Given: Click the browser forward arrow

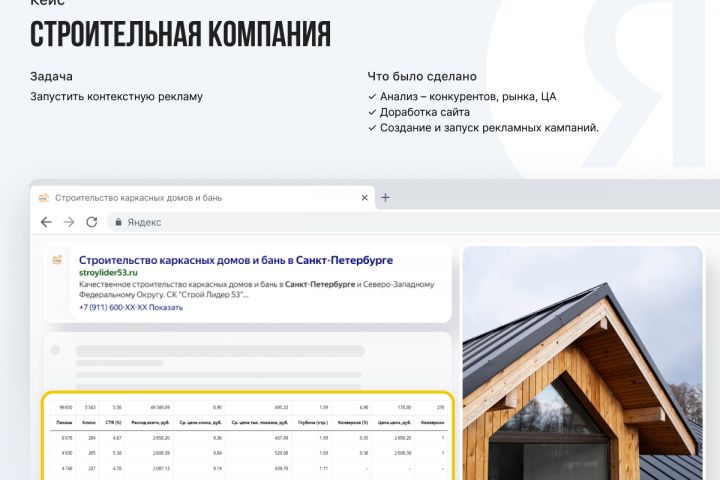Looking at the screenshot, I should (69, 222).
